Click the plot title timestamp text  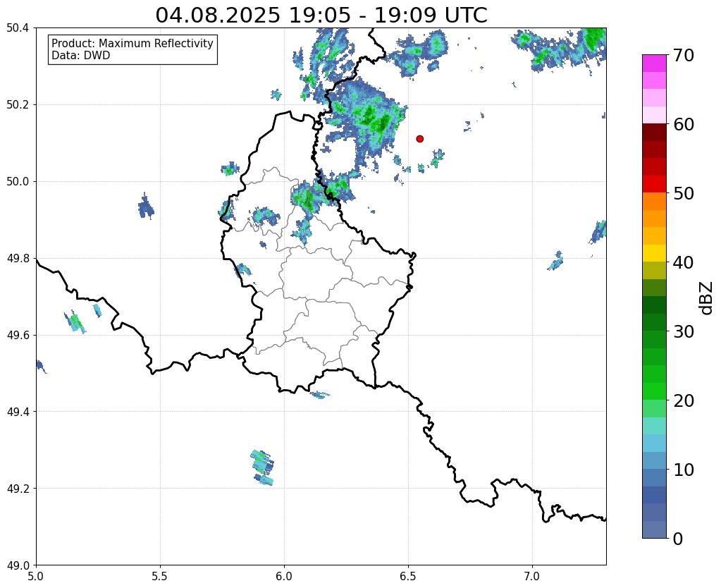(321, 15)
